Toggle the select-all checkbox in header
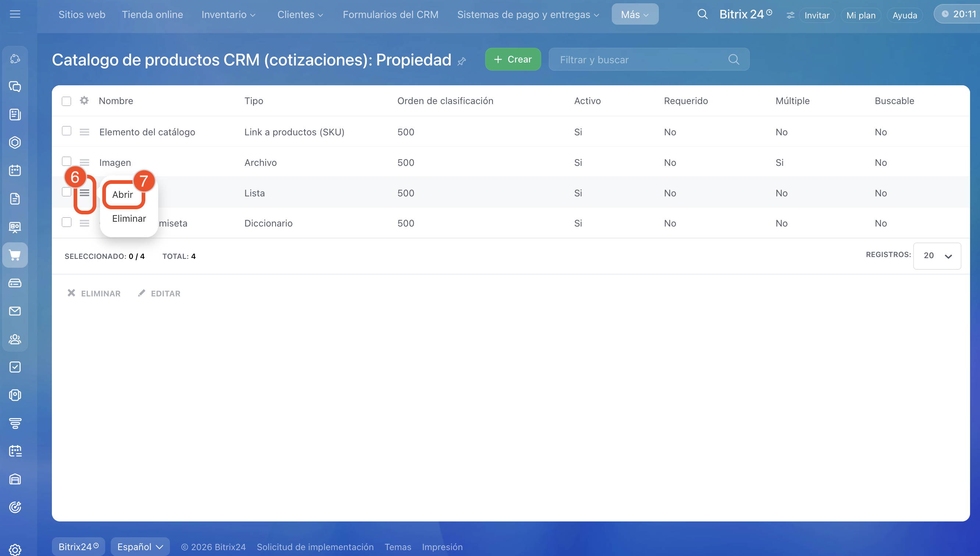The width and height of the screenshot is (980, 556). (x=67, y=101)
